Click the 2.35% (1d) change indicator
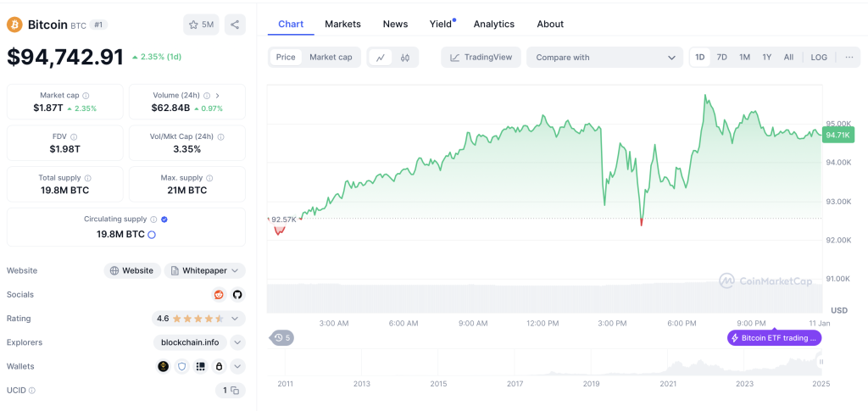868x411 pixels. click(157, 57)
